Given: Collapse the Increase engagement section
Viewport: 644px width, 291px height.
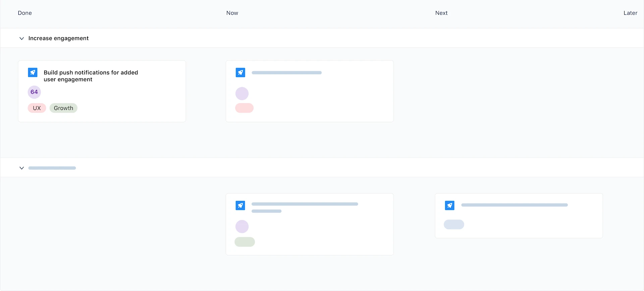Looking at the screenshot, I should click(x=21, y=39).
